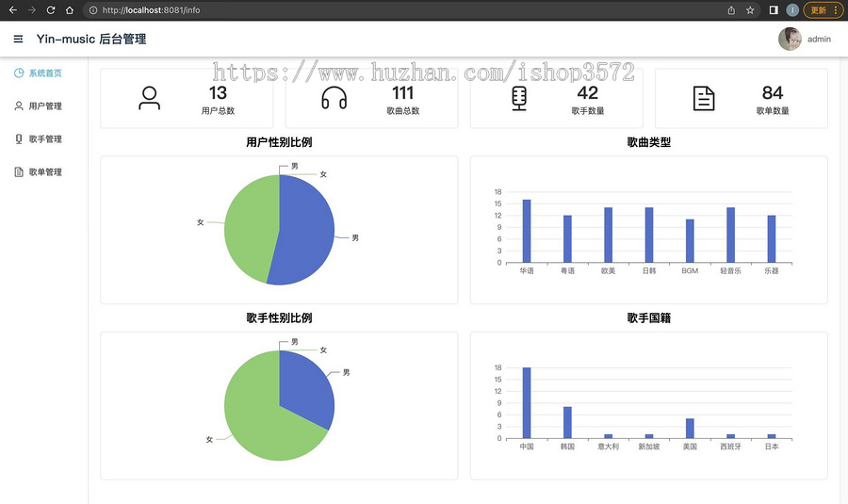Click the 歌单数量 label
The width and height of the screenshot is (848, 504).
pyautogui.click(x=773, y=111)
